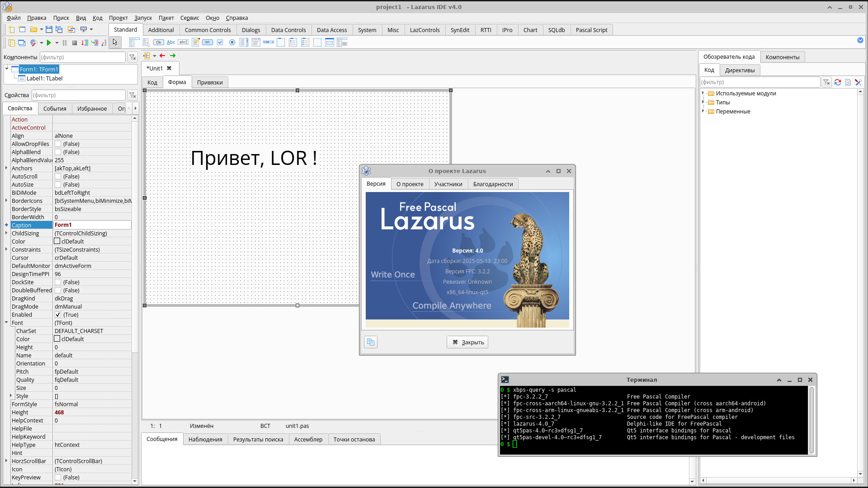Expand the BorderIcons property
The height and width of the screenshot is (488, 868).
point(6,201)
